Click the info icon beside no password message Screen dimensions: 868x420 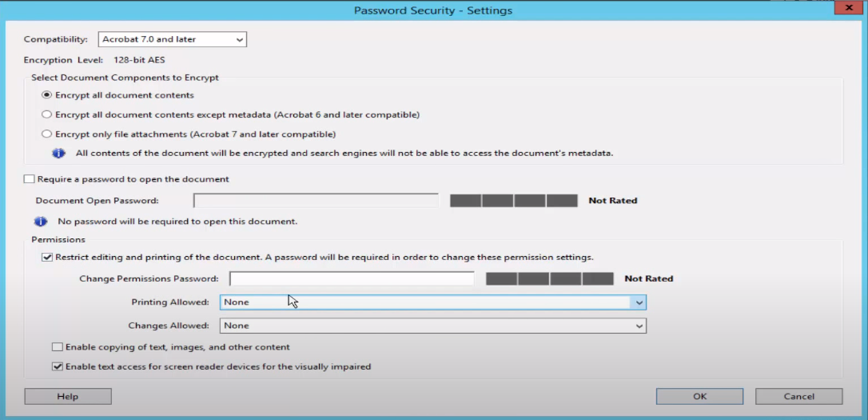click(x=41, y=222)
